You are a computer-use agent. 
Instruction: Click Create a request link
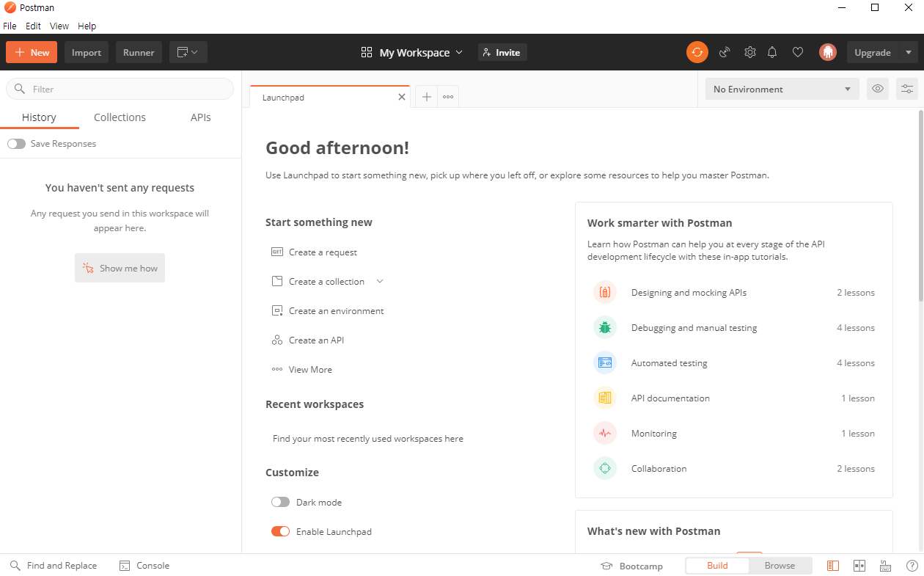[x=323, y=252]
